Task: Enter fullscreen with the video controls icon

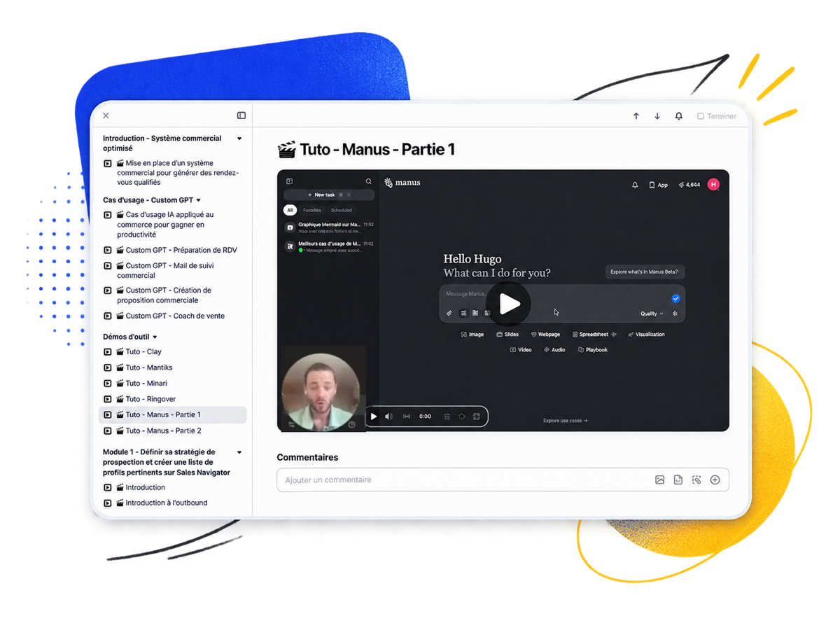Action: pos(477,416)
